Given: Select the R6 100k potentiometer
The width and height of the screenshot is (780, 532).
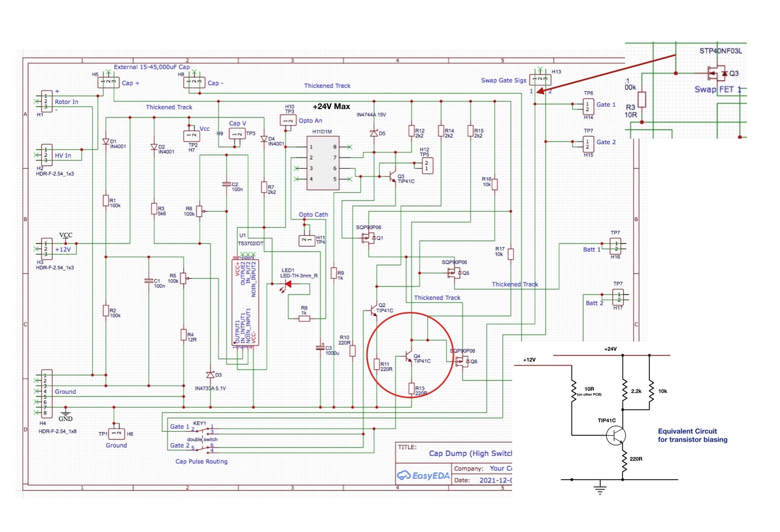Looking at the screenshot, I should (x=200, y=211).
